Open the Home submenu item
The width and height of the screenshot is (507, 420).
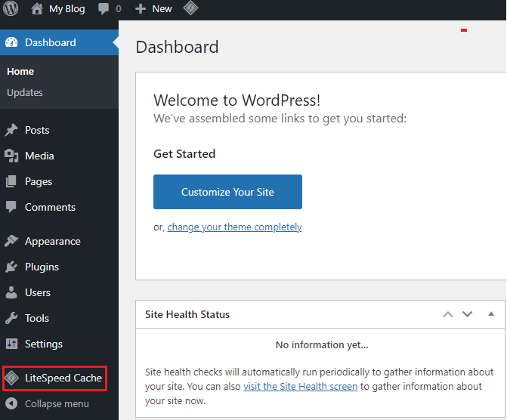20,72
